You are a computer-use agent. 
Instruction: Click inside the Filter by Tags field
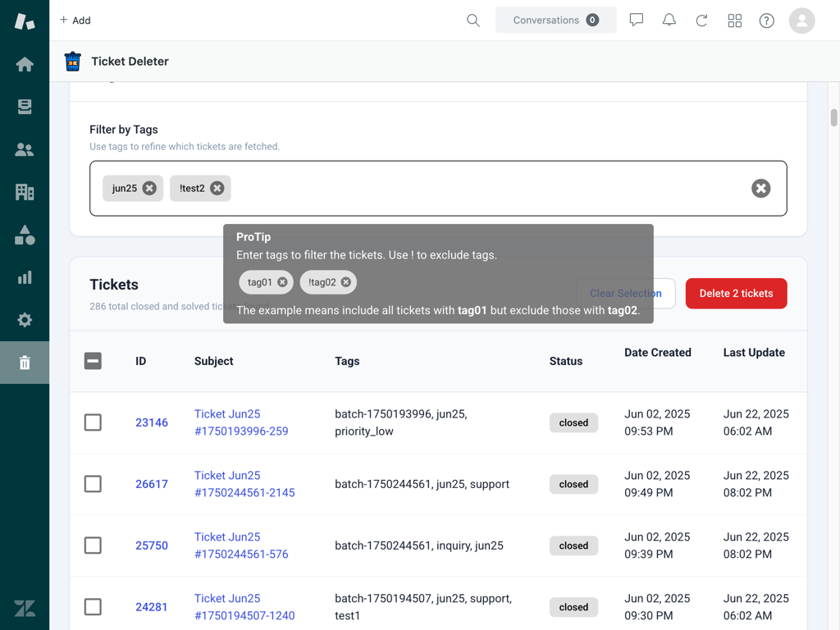coord(484,189)
